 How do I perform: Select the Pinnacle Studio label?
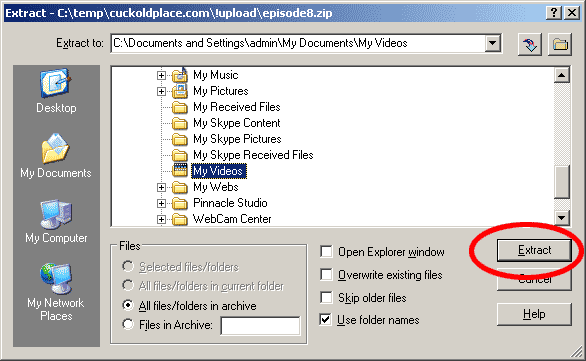point(230,203)
